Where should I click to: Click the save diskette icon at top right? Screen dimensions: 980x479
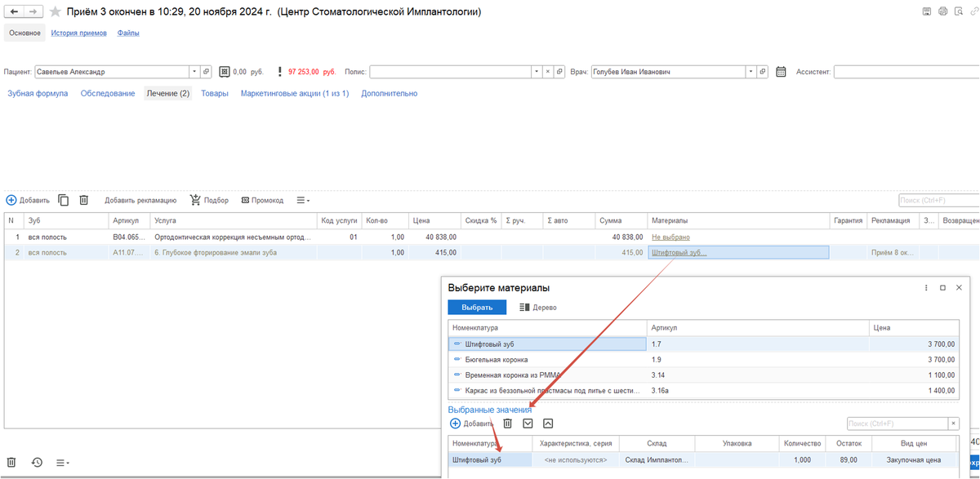coord(926,11)
